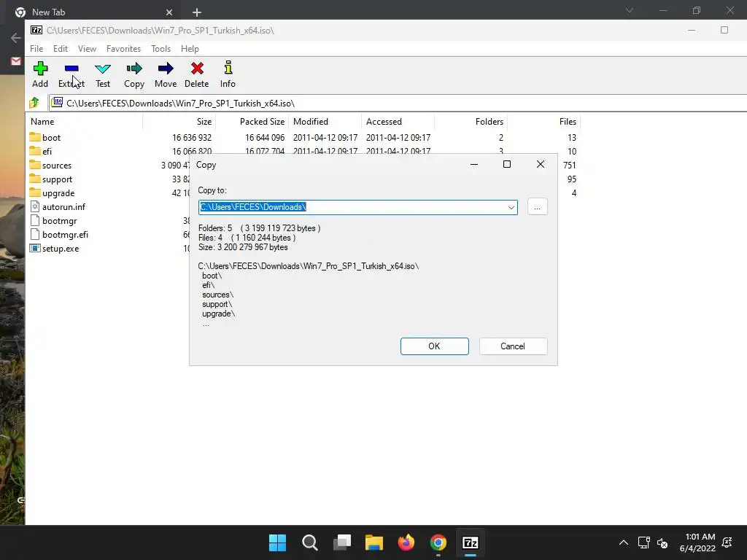This screenshot has height=560, width=747.
Task: Select the efi folder
Action: point(41,152)
